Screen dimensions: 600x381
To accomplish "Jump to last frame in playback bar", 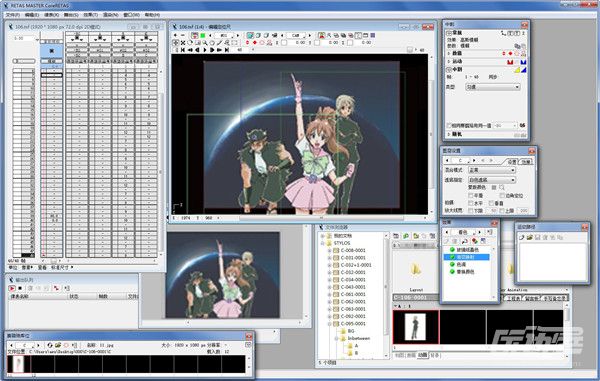I will coord(227,50).
